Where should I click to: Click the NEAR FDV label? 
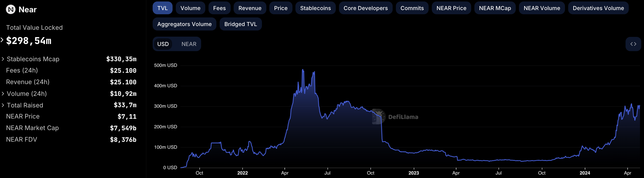point(21,139)
